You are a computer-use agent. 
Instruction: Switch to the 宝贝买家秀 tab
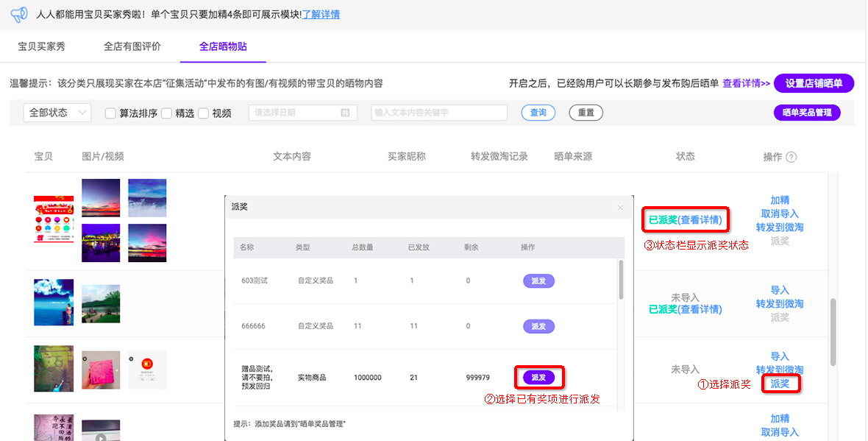tap(42, 46)
